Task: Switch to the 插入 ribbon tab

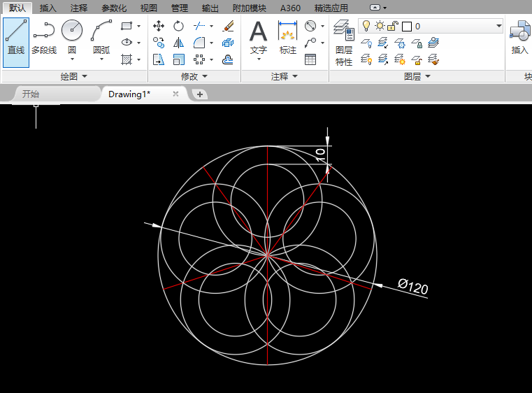Action: [x=48, y=8]
